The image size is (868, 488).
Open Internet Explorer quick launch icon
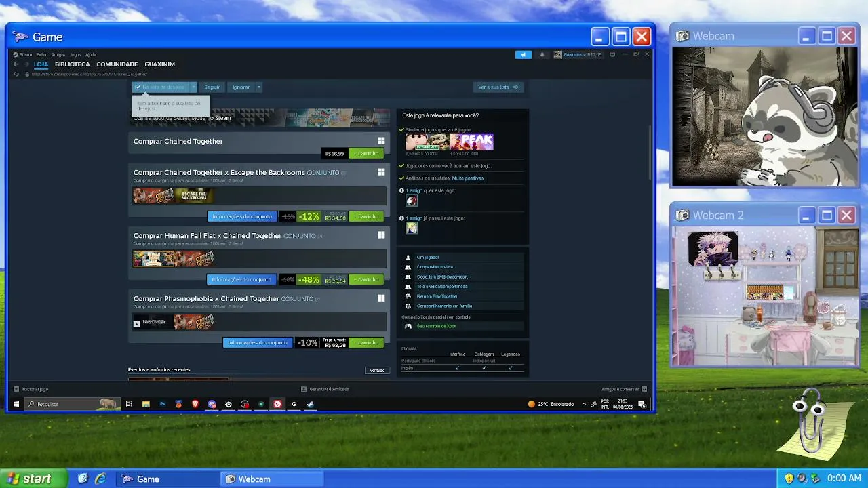pos(100,479)
